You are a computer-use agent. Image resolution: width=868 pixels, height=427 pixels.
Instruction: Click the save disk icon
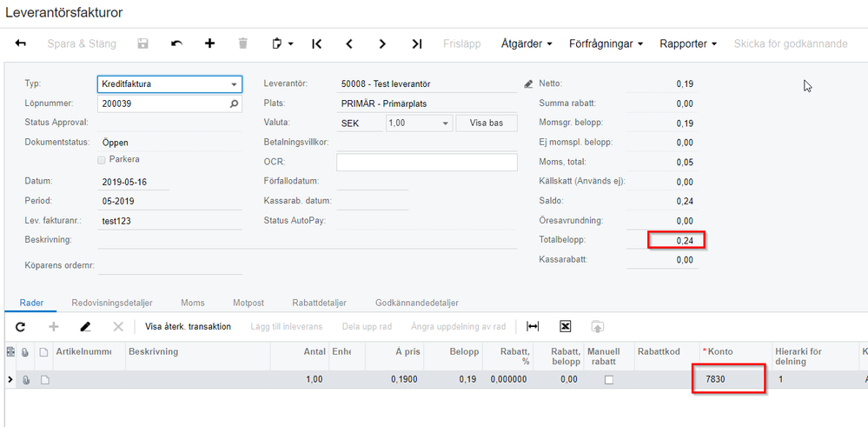142,43
